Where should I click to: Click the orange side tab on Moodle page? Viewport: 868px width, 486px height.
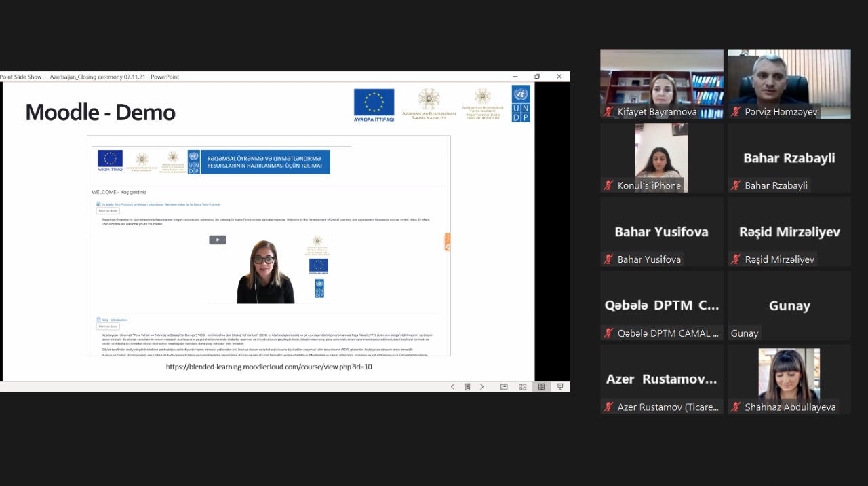(448, 242)
